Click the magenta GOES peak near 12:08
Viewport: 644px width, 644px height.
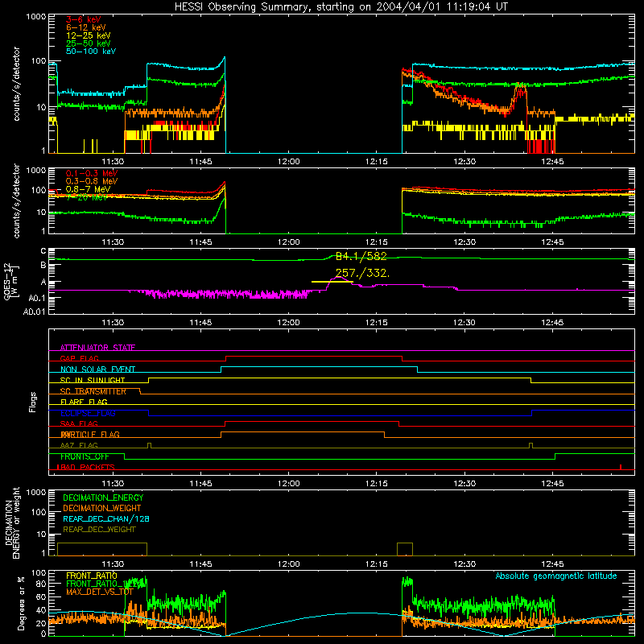[x=338, y=279]
